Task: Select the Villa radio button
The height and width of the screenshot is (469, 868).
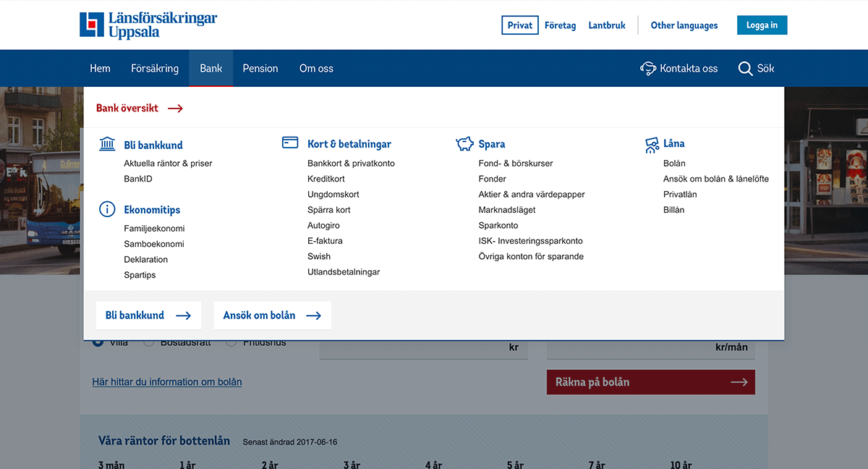Action: click(98, 341)
